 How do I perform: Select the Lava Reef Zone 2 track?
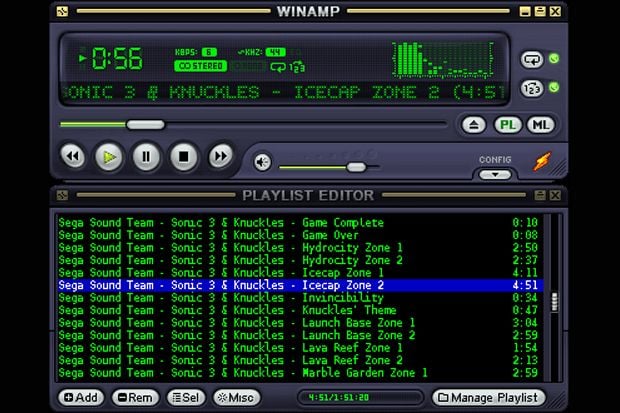click(x=301, y=360)
